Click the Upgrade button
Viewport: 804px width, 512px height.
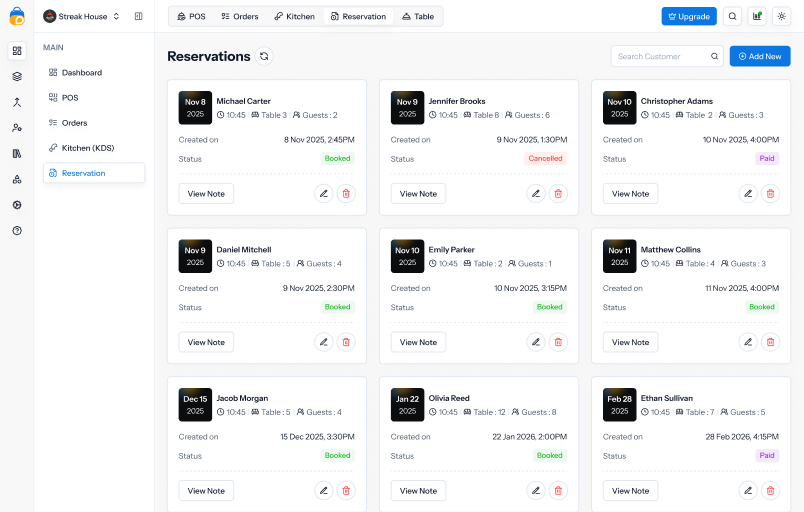(x=689, y=16)
